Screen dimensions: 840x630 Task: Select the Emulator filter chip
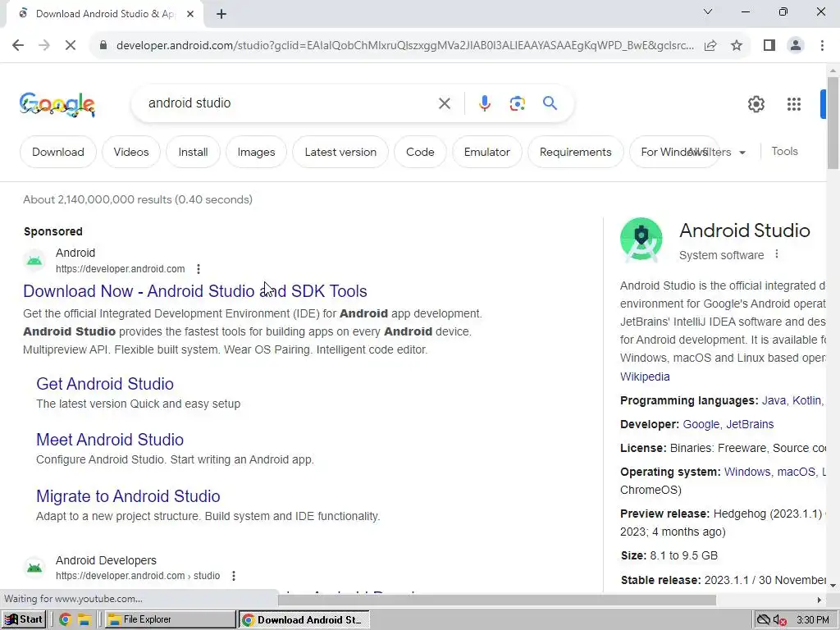(487, 152)
